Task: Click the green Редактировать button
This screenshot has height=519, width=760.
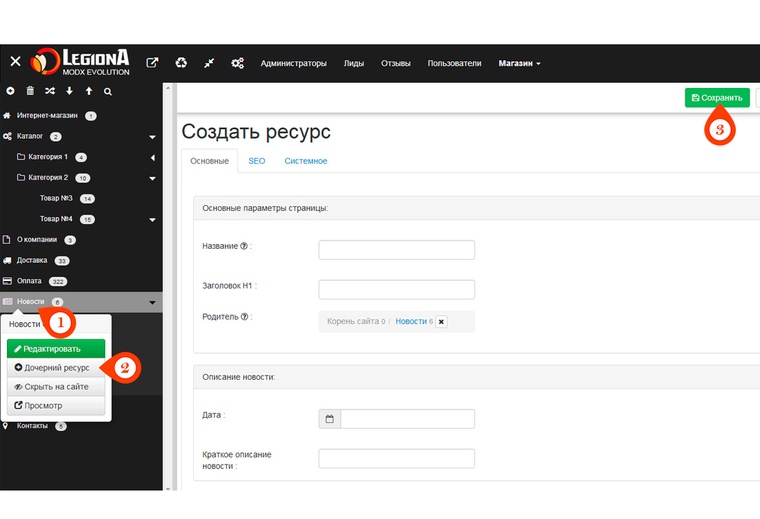Action: [x=56, y=349]
